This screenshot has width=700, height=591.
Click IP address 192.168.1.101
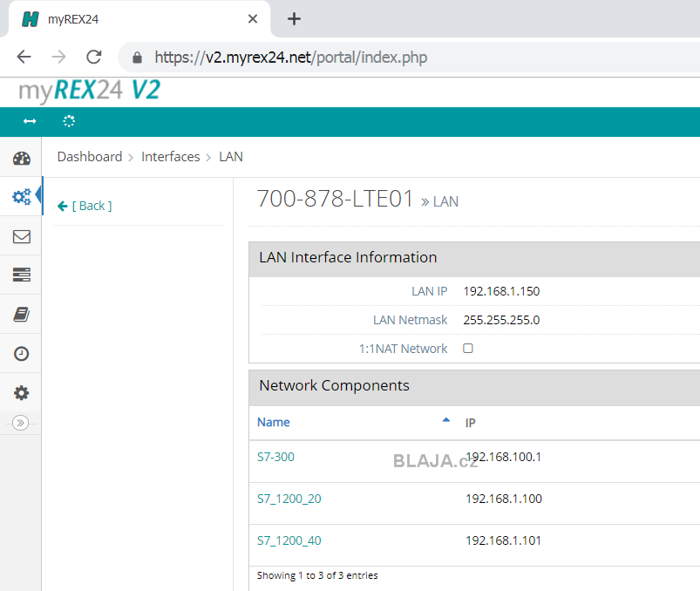click(504, 540)
